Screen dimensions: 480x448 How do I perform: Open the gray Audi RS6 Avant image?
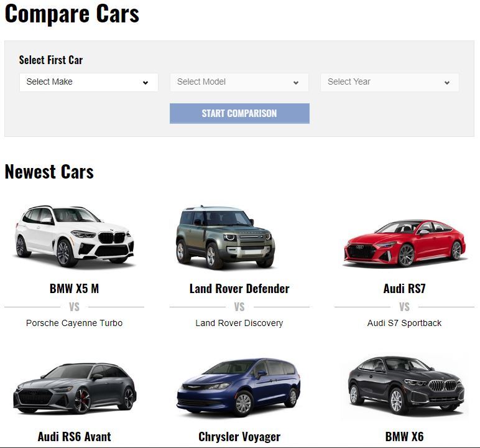click(x=75, y=387)
